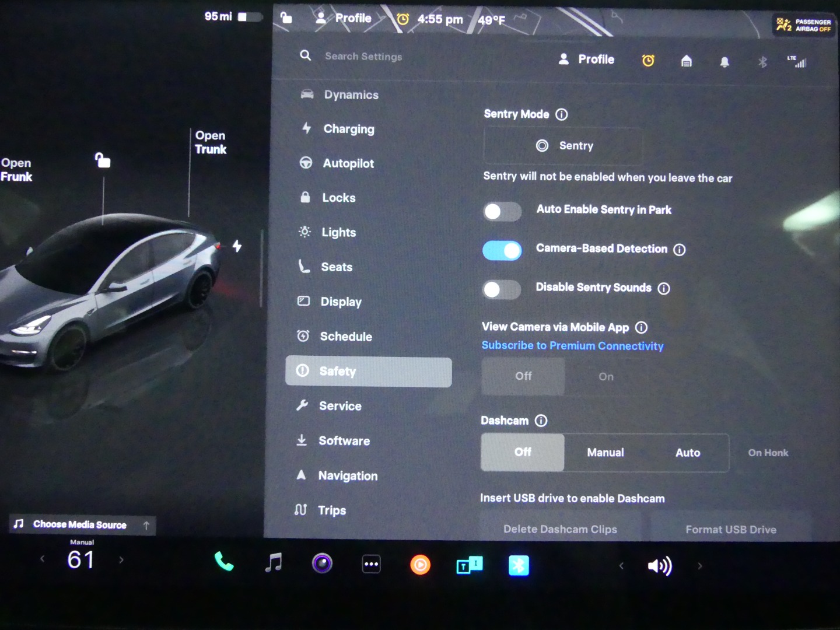Launch the camera app in dock

[x=322, y=563]
